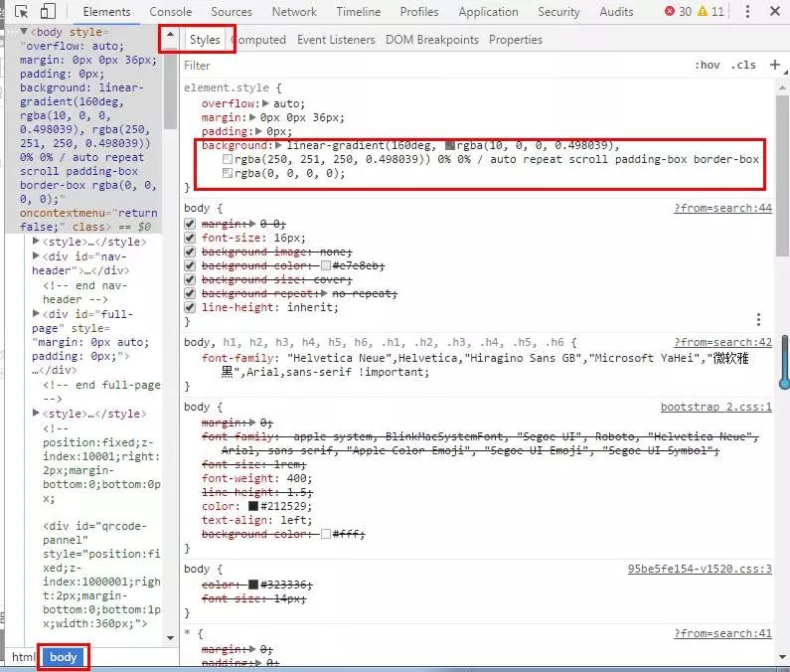Viewport: 790px width, 672px height.
Task: Expand the nav-header div node
Action: tap(37, 256)
